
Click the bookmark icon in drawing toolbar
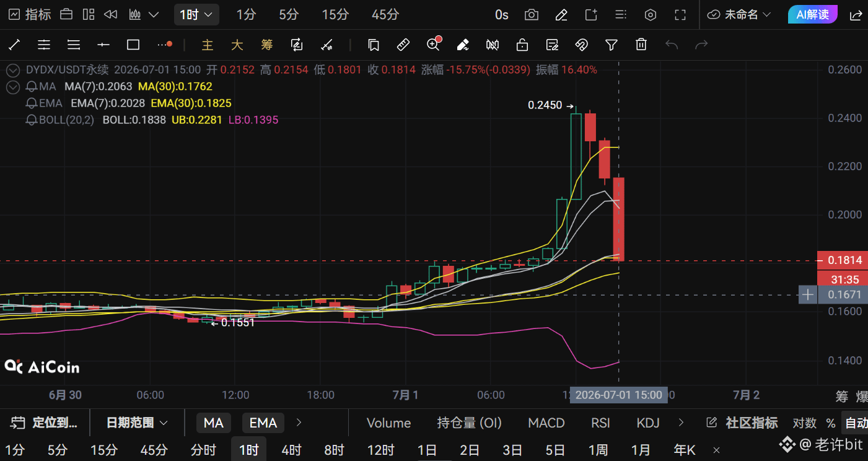pos(373,45)
